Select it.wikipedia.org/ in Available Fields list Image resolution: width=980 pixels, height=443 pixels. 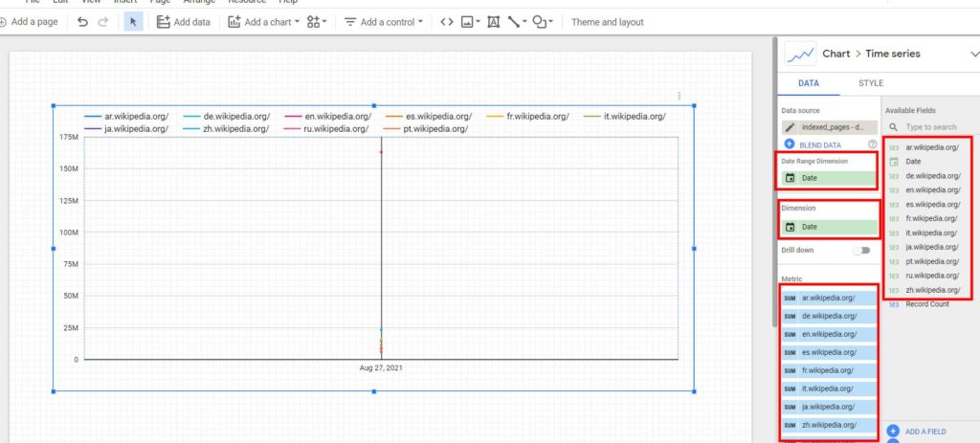coord(929,233)
